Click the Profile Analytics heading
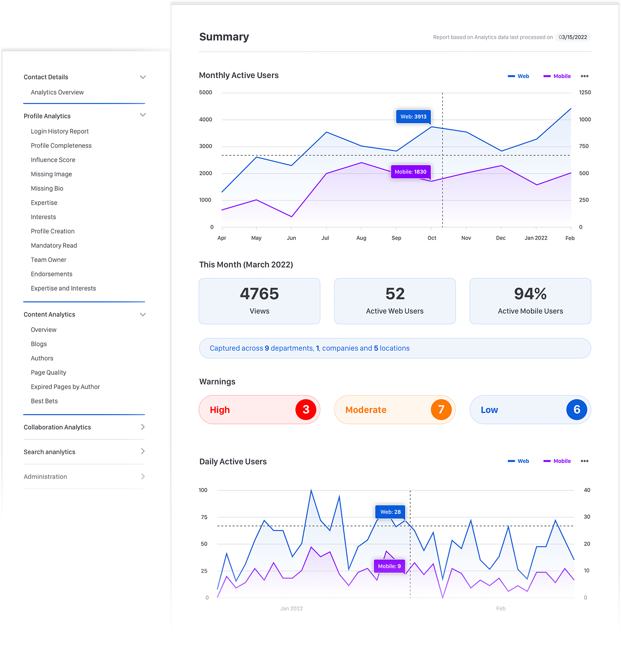Viewport: 621px width, 672px height. click(47, 116)
